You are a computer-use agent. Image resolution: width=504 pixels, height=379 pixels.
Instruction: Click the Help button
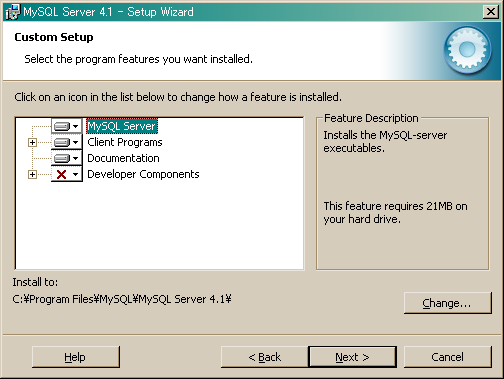[76, 357]
